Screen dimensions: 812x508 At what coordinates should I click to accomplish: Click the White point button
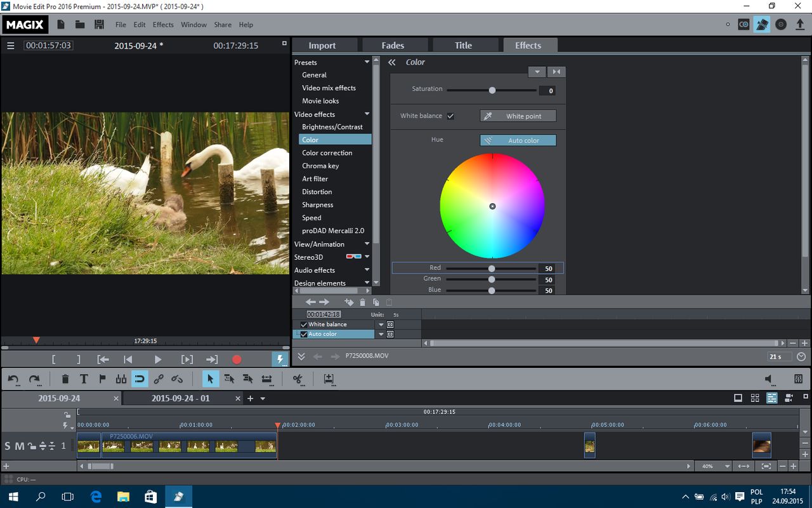[x=518, y=116]
